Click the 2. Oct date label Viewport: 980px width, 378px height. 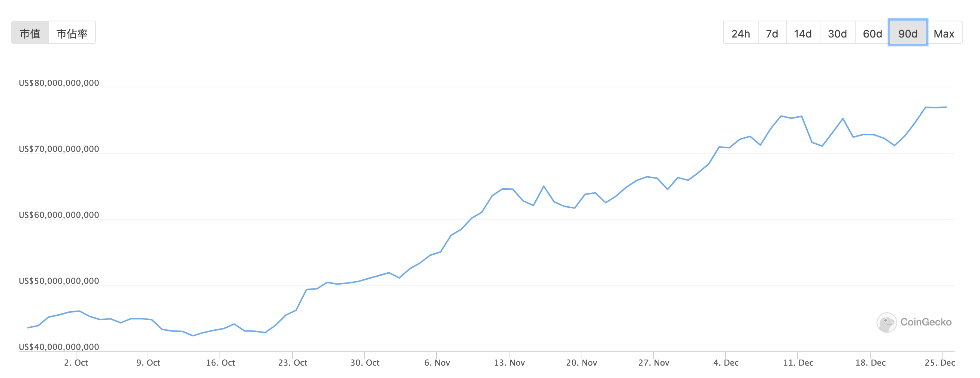point(76,363)
